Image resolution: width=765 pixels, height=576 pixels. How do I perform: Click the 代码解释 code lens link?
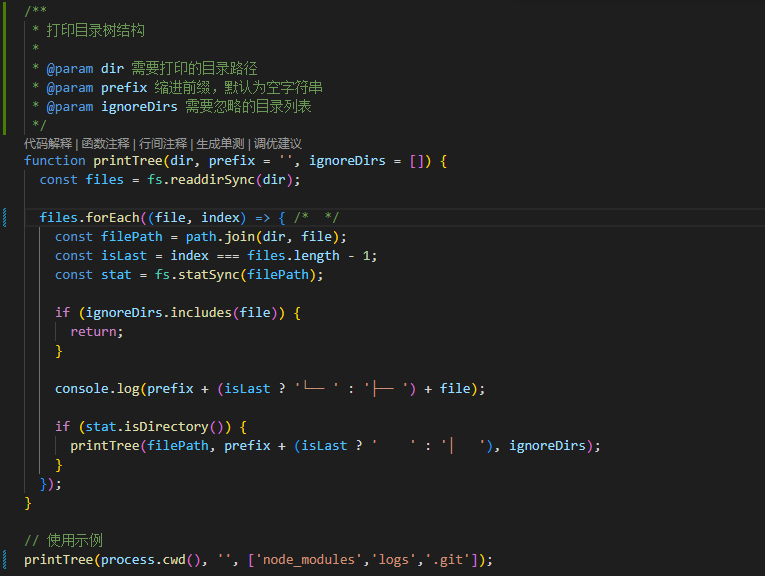coord(48,144)
